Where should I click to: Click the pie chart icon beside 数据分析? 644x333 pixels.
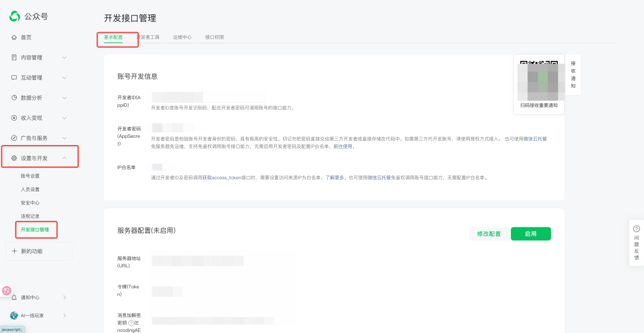pyautogui.click(x=14, y=98)
